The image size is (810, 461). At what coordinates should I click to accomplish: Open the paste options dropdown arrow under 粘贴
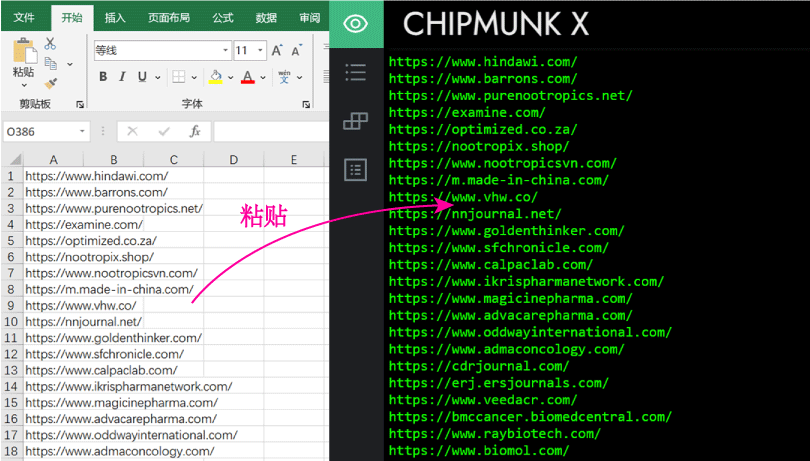pyautogui.click(x=24, y=85)
